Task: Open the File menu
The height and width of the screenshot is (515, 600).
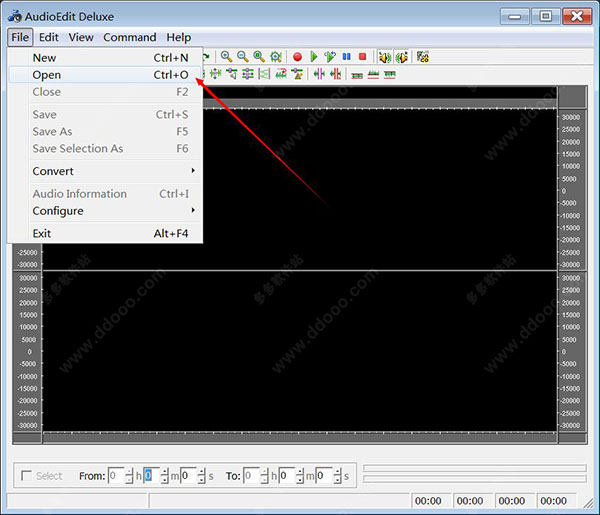Action: point(20,37)
